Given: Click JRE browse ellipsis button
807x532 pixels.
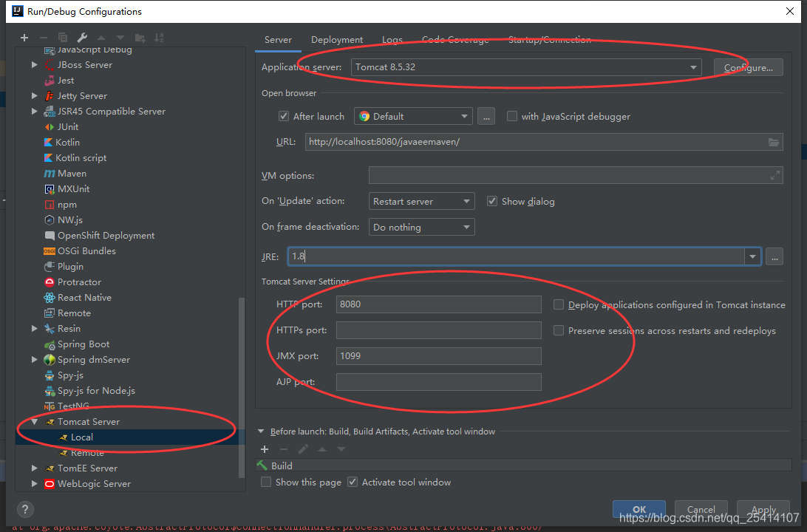Looking at the screenshot, I should (x=774, y=256).
